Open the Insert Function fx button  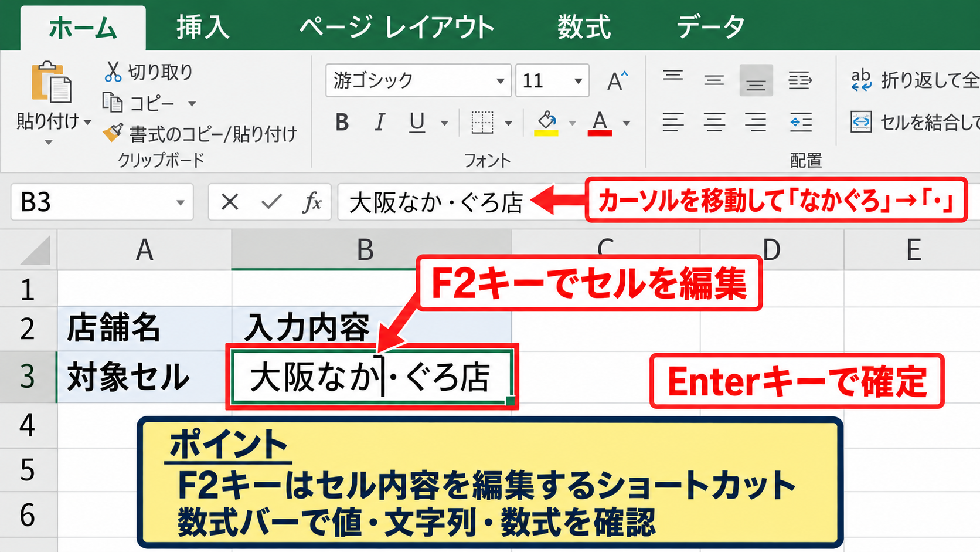coord(312,202)
